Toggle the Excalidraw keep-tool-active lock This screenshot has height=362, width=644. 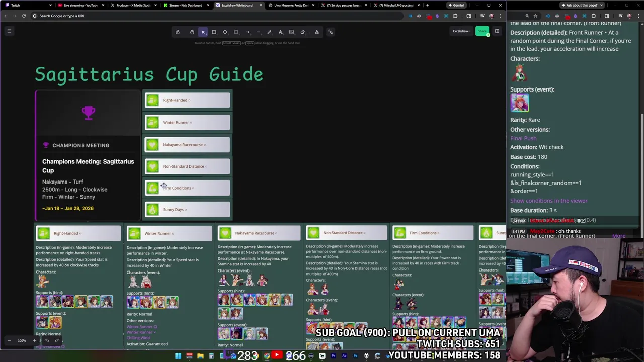pos(177,32)
